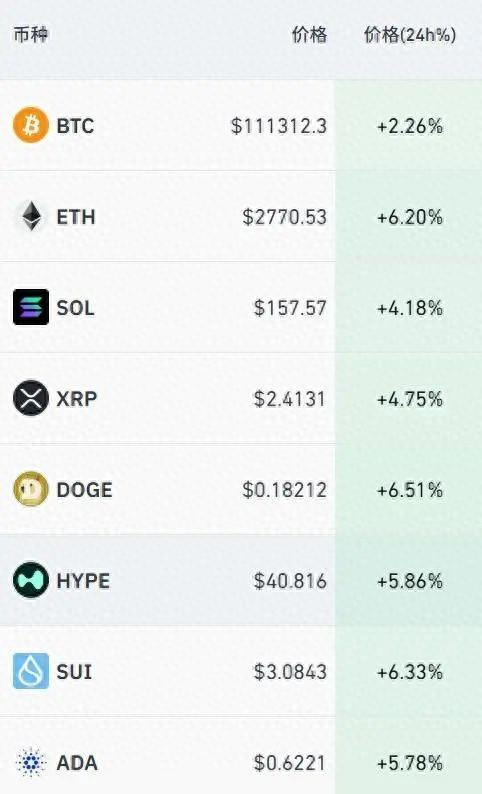Screen dimensions: 482x794
Task: Click the orange Bitcoin coin icon
Action: tap(31, 125)
